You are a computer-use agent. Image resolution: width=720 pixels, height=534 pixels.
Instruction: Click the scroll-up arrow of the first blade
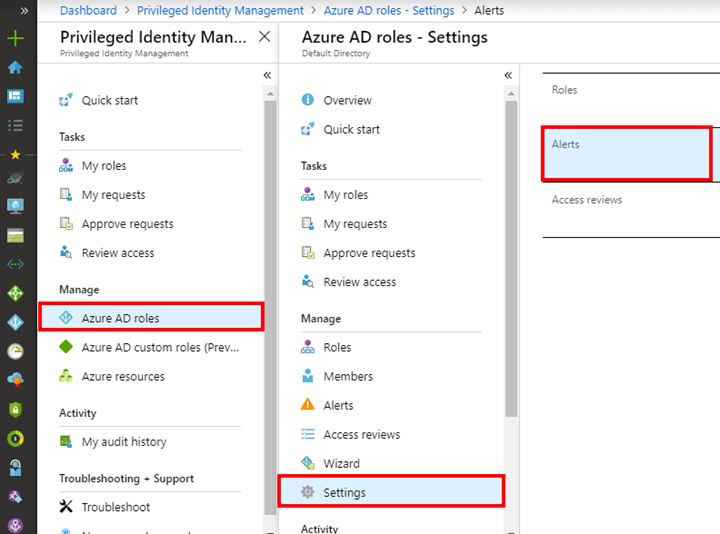click(x=270, y=94)
